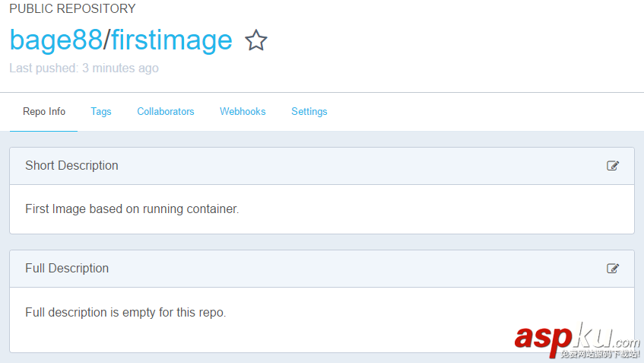Image resolution: width=644 pixels, height=363 pixels.
Task: Click the Full Description edit pencil icon
Action: click(613, 269)
